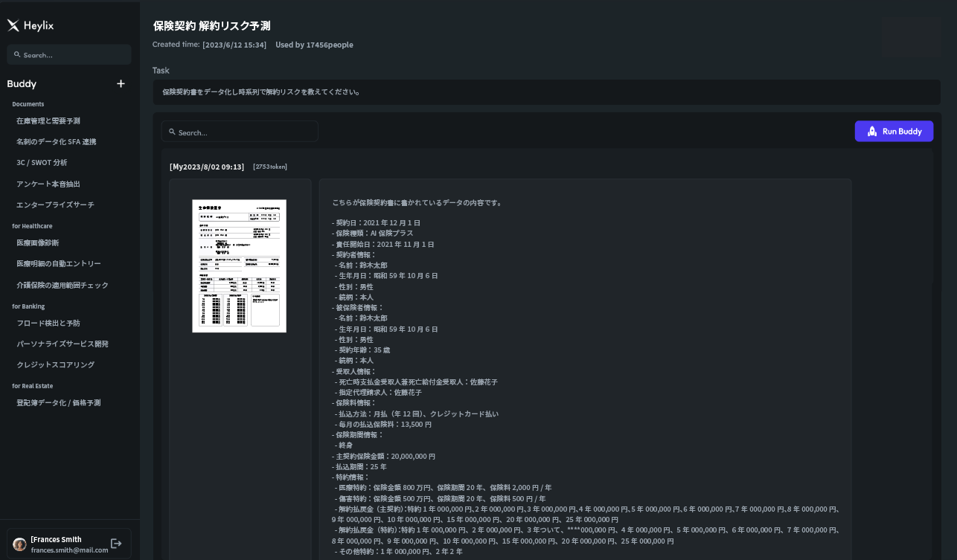This screenshot has height=560, width=957.
Task: Collapse the Documents section
Action: pyautogui.click(x=28, y=104)
